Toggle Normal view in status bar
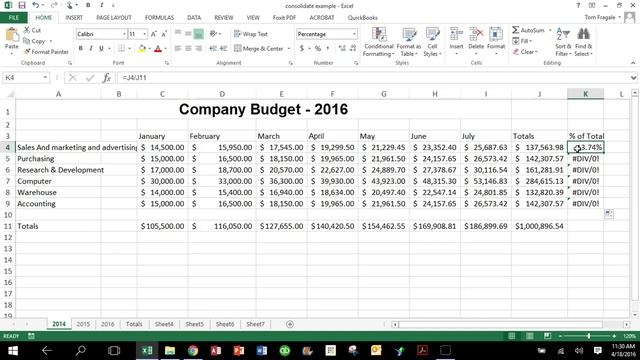This screenshot has height=360, width=640. 511,336
